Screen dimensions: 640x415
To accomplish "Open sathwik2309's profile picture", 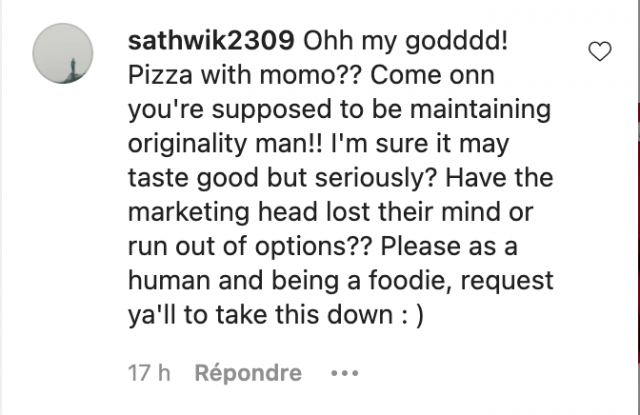I will point(63,53).
